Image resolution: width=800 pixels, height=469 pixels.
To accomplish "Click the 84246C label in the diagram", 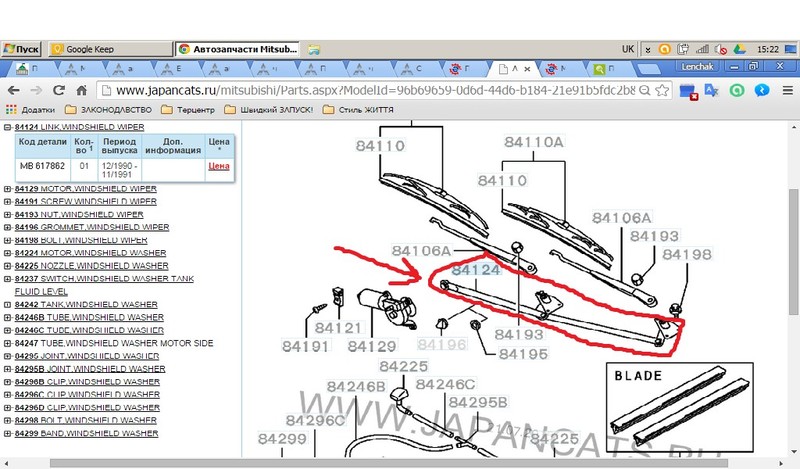I will click(445, 384).
